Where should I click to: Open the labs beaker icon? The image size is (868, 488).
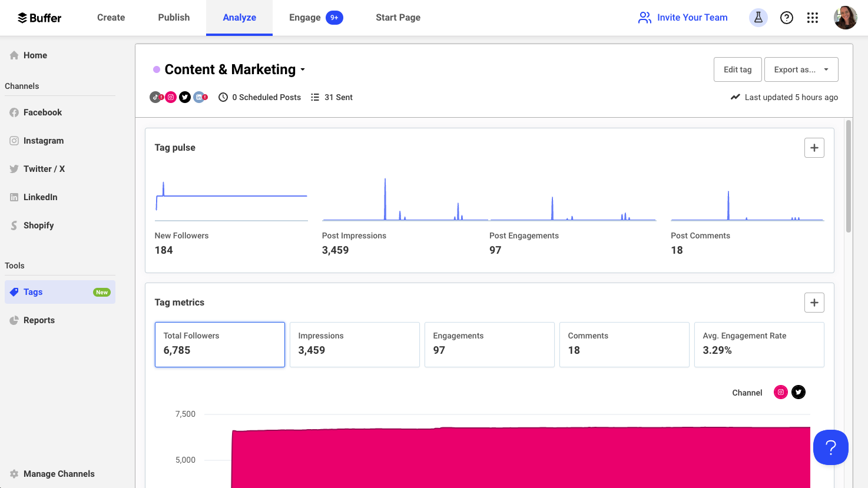[758, 18]
